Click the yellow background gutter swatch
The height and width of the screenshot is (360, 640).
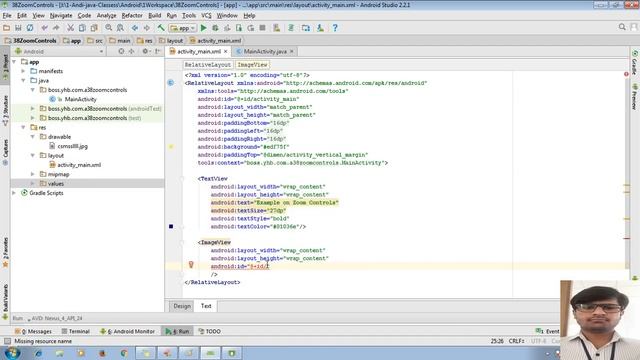coord(171,147)
